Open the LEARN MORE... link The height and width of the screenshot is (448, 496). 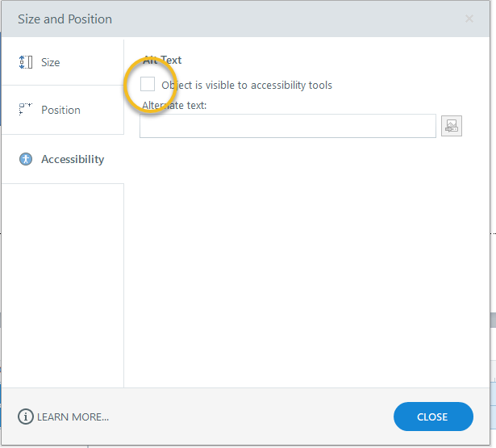point(73,417)
